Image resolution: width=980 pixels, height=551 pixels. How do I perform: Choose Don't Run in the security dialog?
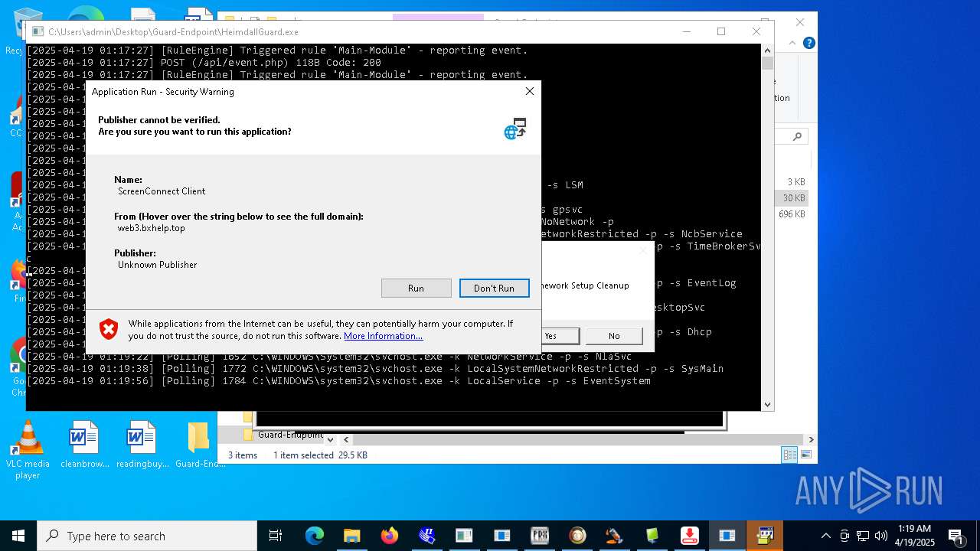(494, 288)
